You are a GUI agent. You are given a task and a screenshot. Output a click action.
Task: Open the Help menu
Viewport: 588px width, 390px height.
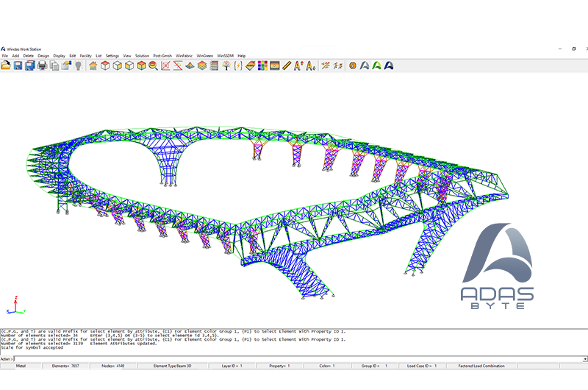point(241,55)
